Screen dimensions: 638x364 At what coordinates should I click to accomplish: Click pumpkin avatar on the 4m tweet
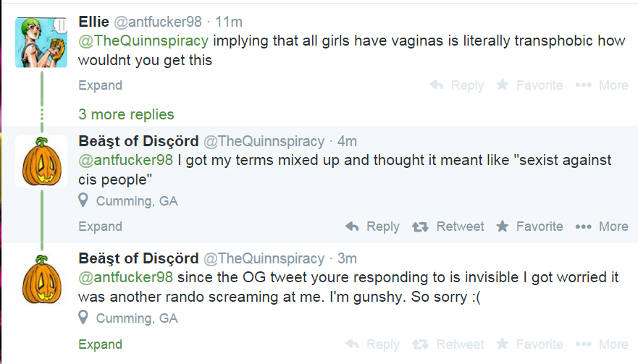(x=41, y=161)
